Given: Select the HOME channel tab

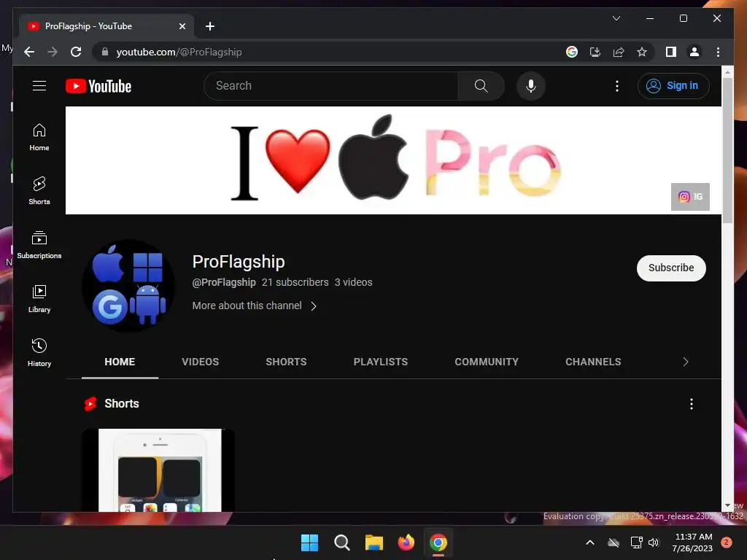Looking at the screenshot, I should coord(120,362).
